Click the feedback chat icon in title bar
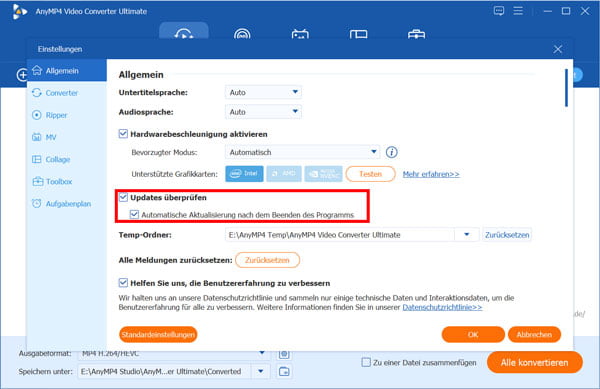600x389 pixels. tap(499, 11)
